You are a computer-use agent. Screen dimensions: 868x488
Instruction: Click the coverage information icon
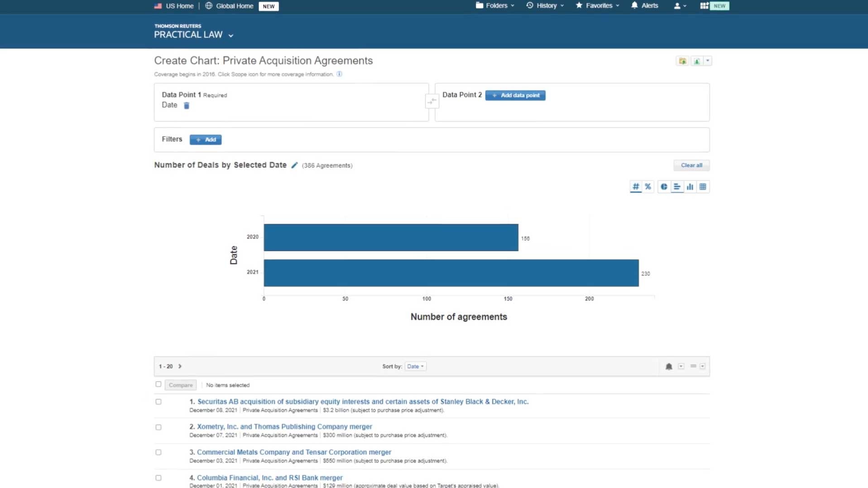[x=339, y=74]
